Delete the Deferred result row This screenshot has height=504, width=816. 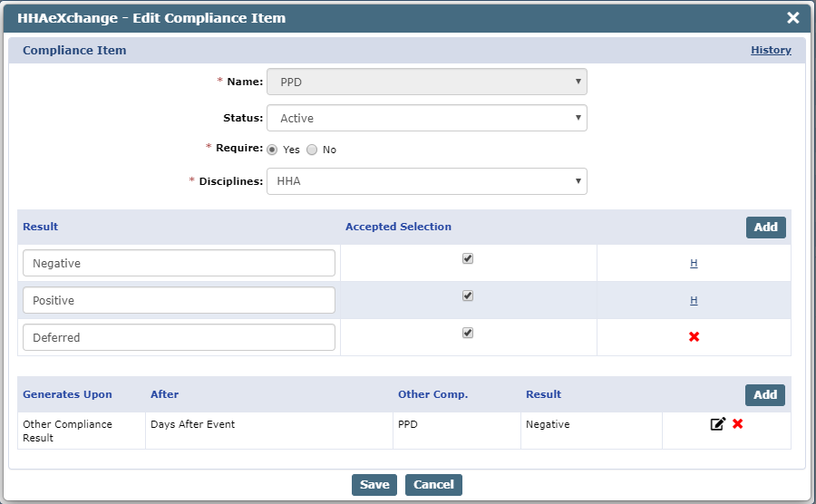[694, 337]
